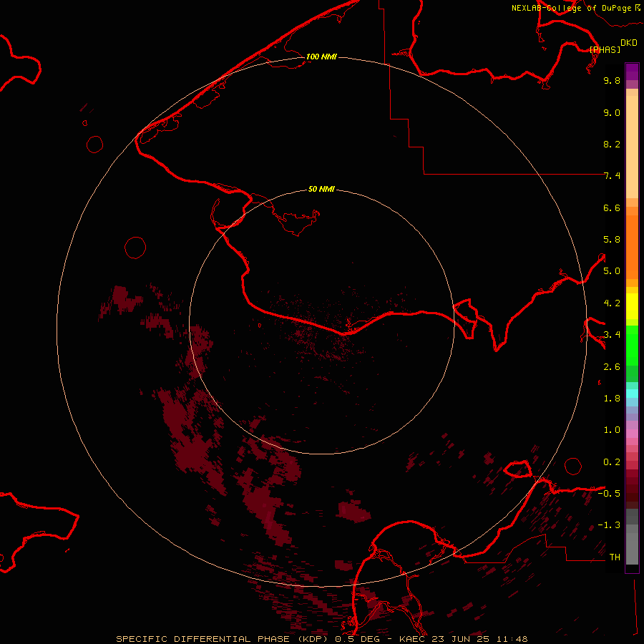This screenshot has height=644, width=644.
Task: Click the 0.2 scale value
Action: click(612, 462)
